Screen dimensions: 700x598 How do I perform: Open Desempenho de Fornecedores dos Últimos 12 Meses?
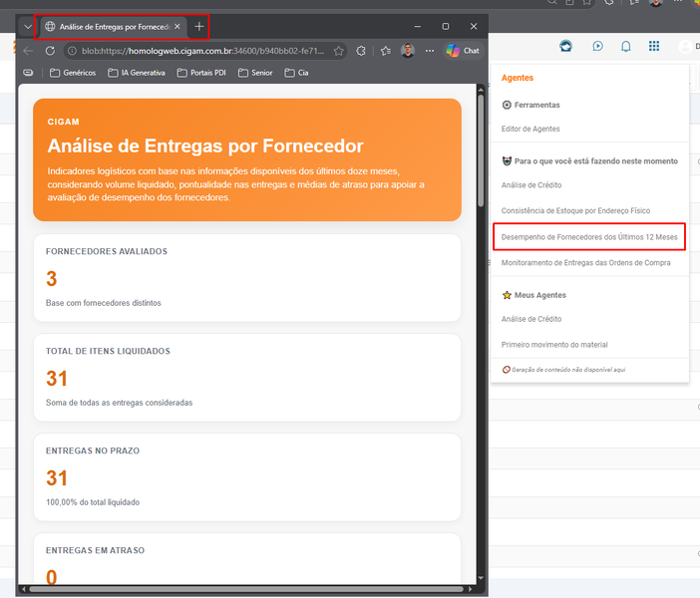(589, 237)
